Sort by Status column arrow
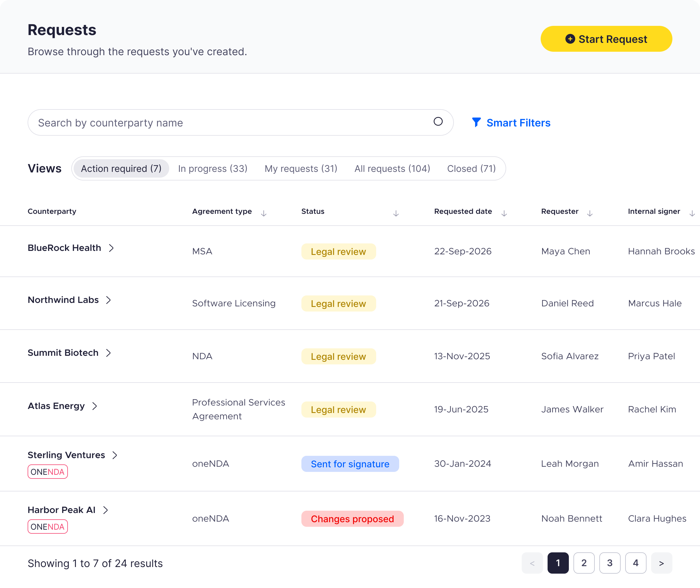 click(396, 213)
